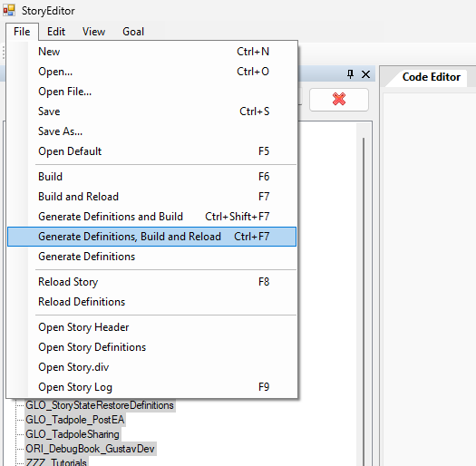476x466 pixels.
Task: Open the Edit menu
Action: [x=56, y=32]
